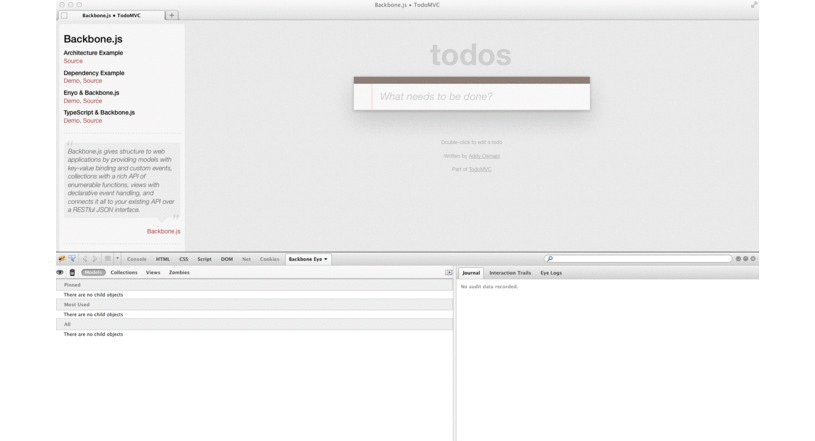Click 'Double-click to edit a todo' text

pyautogui.click(x=471, y=142)
